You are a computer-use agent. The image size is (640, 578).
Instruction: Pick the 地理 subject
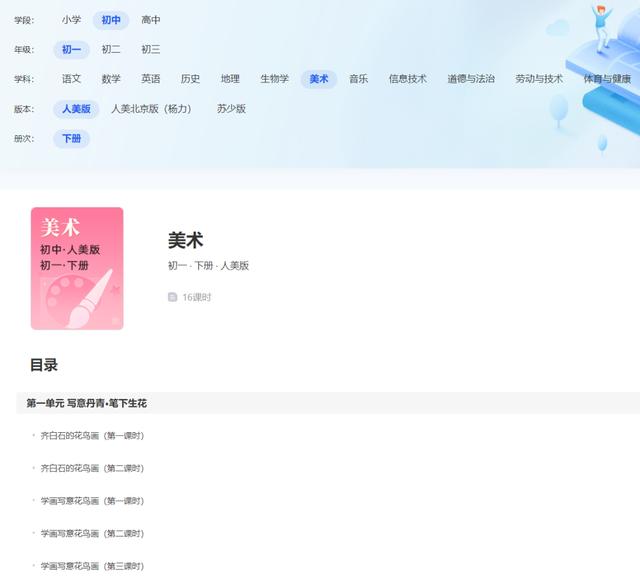[230, 79]
